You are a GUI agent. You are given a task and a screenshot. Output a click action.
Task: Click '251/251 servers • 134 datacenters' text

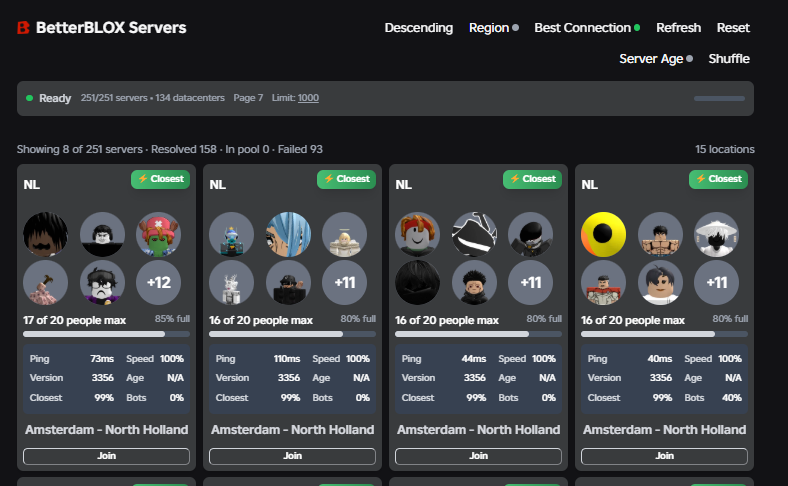tap(153, 98)
